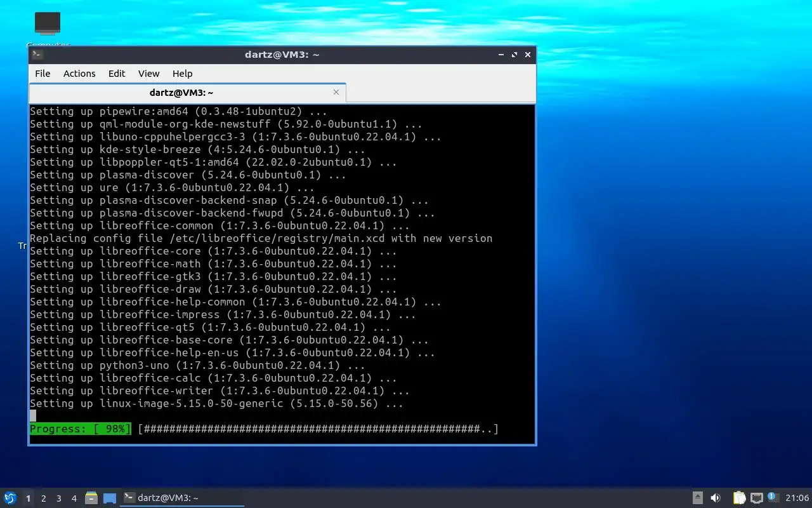Click the 21:06 clock
The height and width of the screenshot is (508, 812).
[x=797, y=498]
